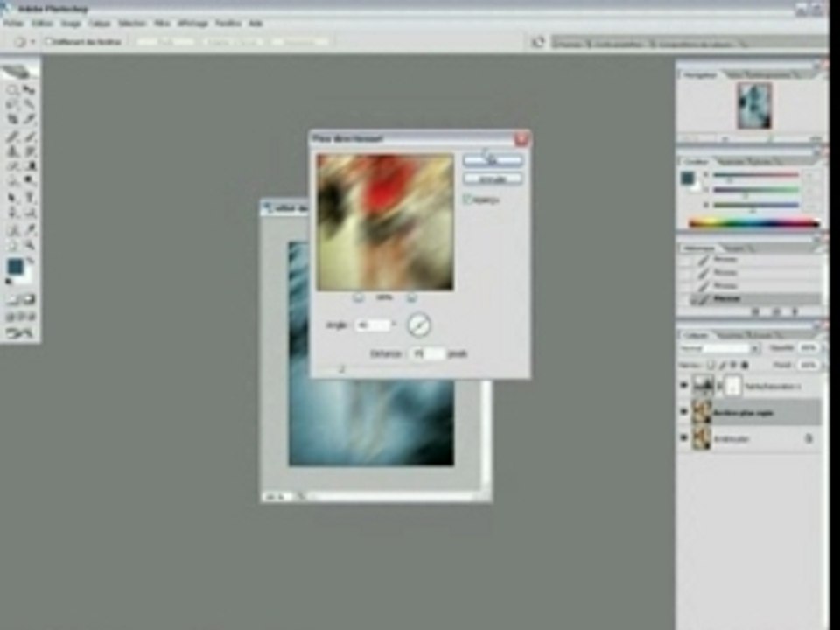The image size is (840, 630).
Task: Select the Path Selection tool
Action: pos(12,199)
